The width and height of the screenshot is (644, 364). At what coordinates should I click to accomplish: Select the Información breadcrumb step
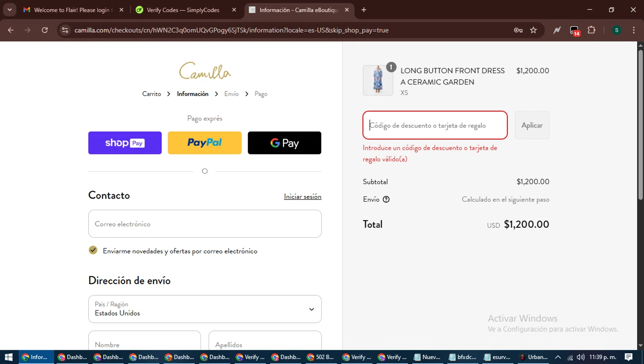[193, 94]
